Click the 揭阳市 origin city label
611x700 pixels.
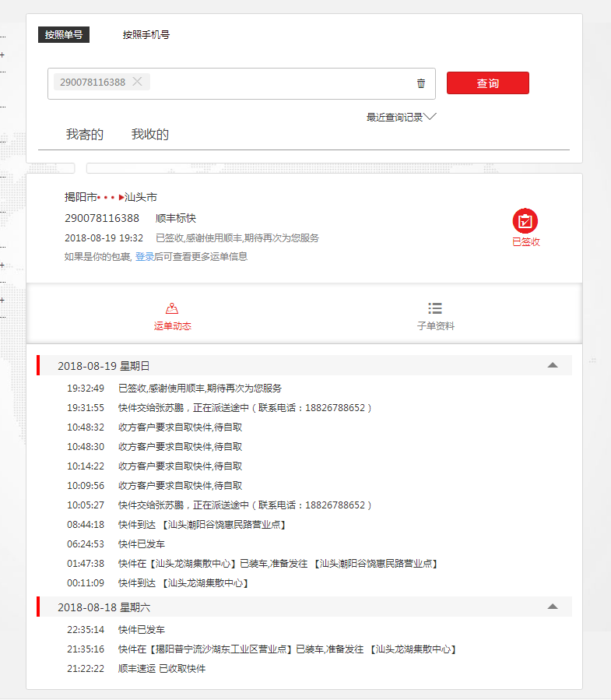[81, 197]
